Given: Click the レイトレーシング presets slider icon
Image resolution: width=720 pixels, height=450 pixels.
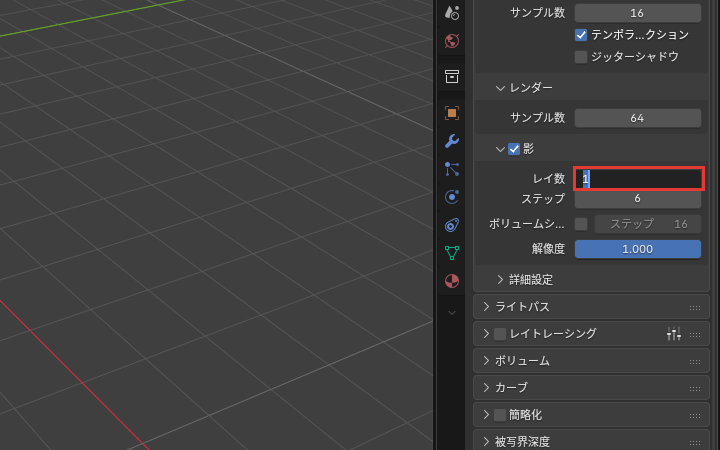Looking at the screenshot, I should tap(674, 334).
